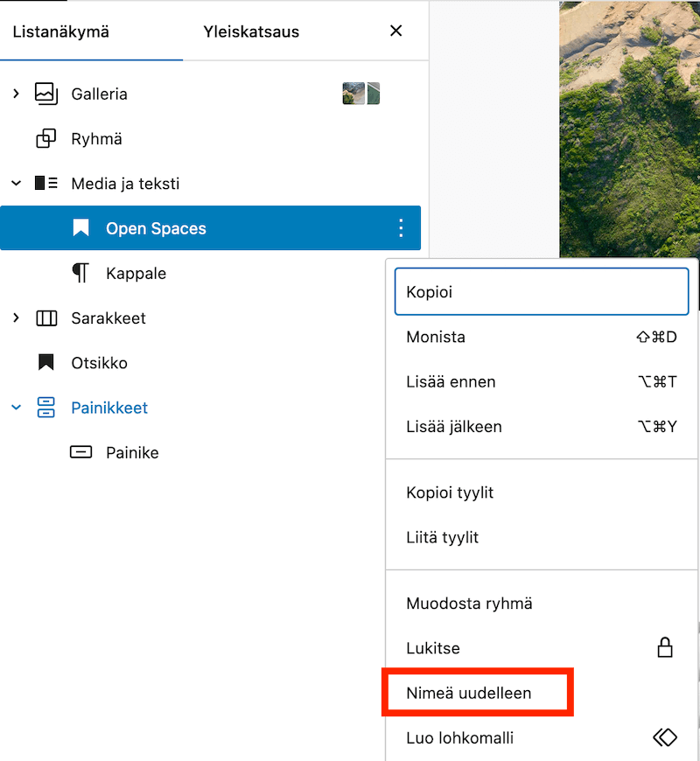Click the Open Spaces heading bookmark icon
The height and width of the screenshot is (761, 700).
click(81, 227)
